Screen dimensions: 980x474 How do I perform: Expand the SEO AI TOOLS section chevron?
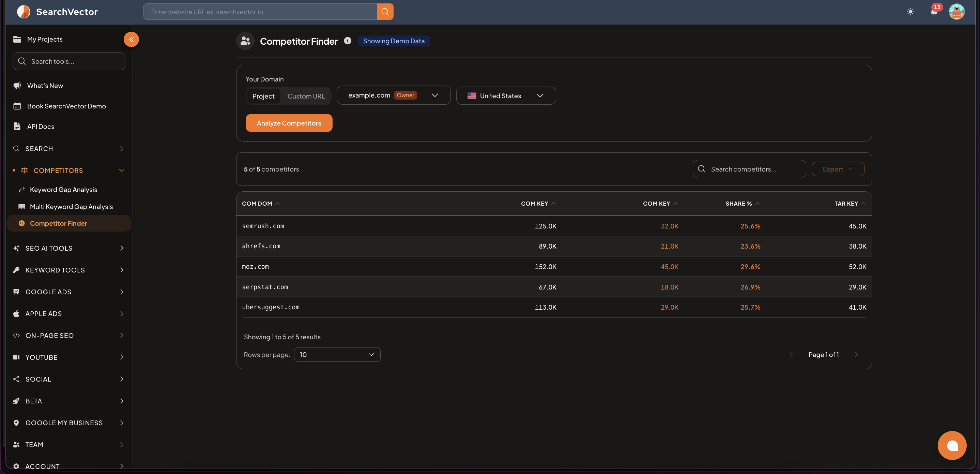(x=122, y=248)
